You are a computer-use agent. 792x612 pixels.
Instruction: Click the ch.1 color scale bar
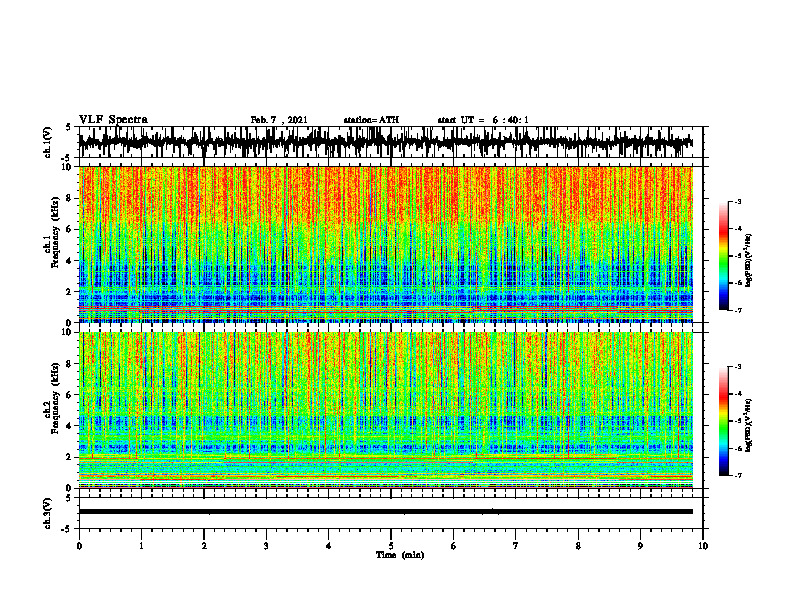(724, 256)
